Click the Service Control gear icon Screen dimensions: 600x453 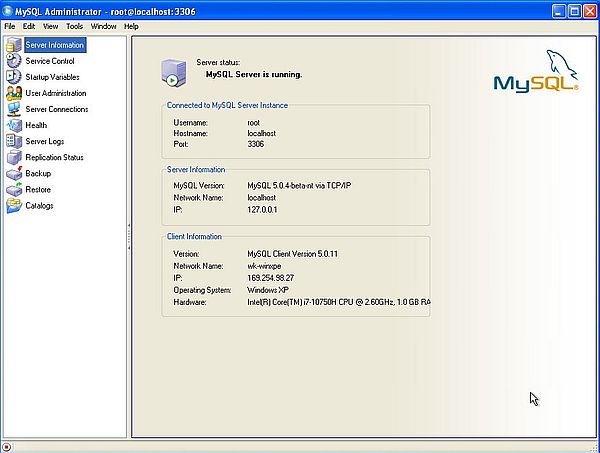[14, 61]
